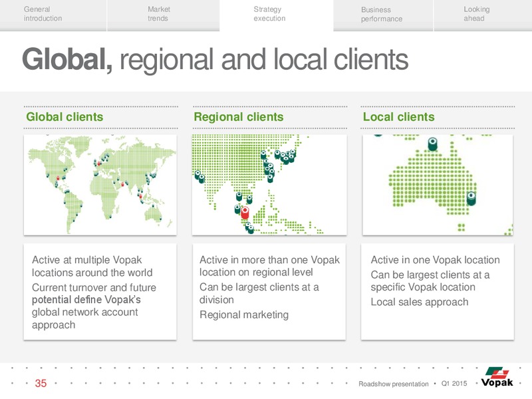This screenshot has height=399, width=532.
Task: Open the Global clients world map
Action: [x=100, y=185]
